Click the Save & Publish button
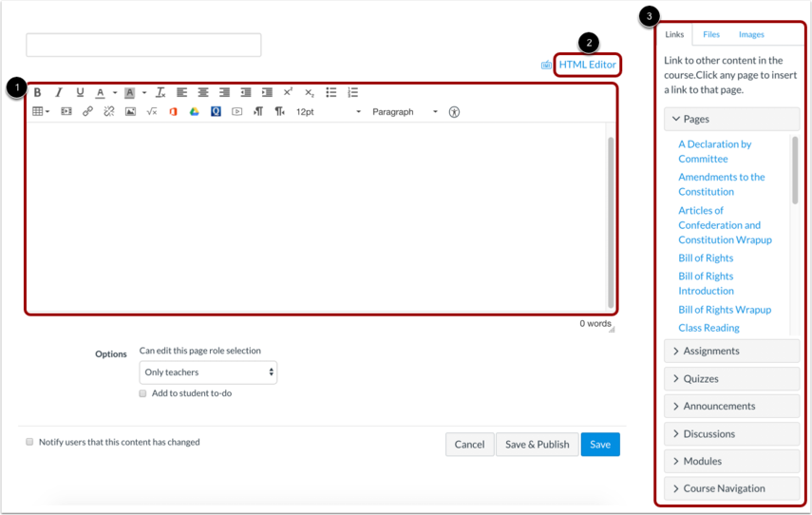This screenshot has height=515, width=812. (x=537, y=445)
